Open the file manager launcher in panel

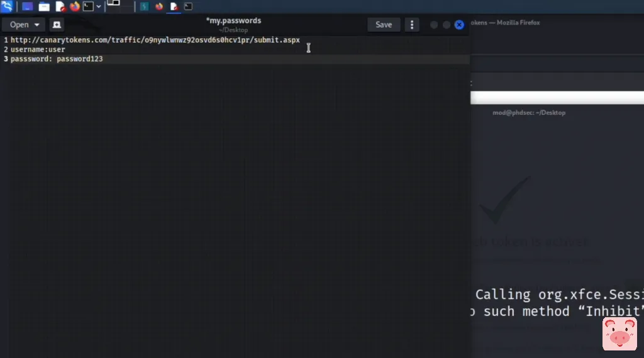[x=44, y=6]
